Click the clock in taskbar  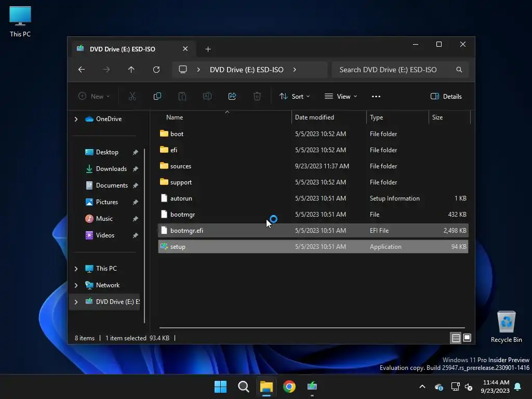(x=495, y=387)
